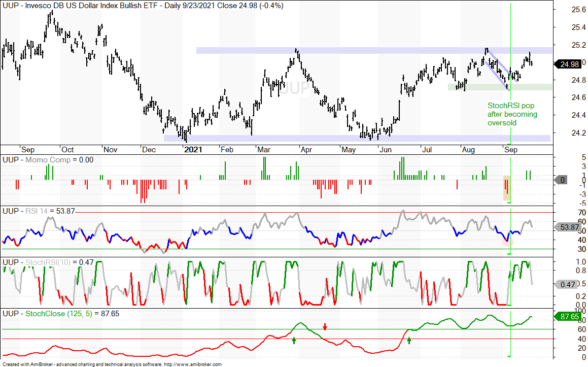Screen dimensions: 588x367
Task: Select the May label on the date axis
Action: [349, 150]
